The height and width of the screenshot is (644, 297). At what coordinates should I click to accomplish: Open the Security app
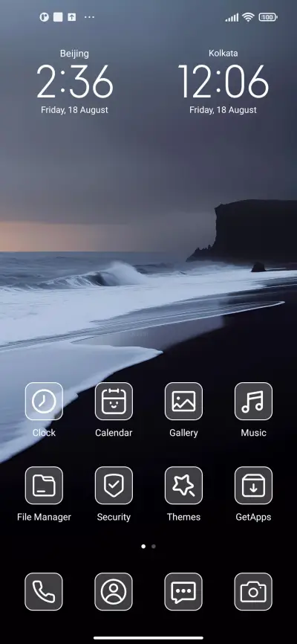[x=114, y=486]
